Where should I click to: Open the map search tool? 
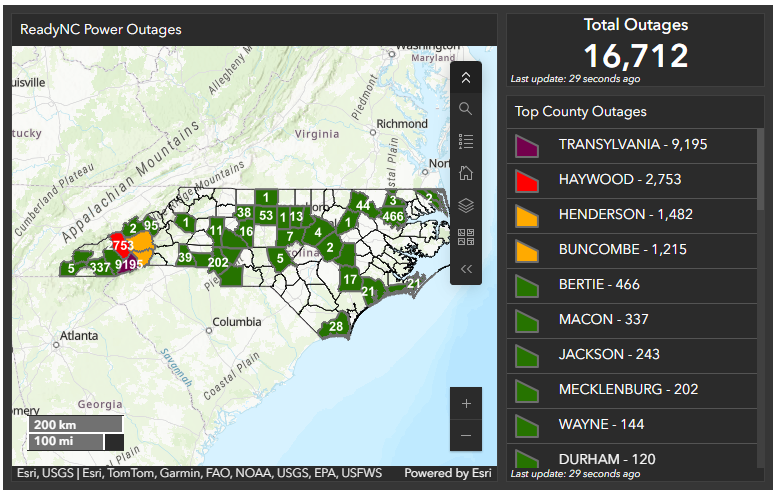click(x=466, y=109)
